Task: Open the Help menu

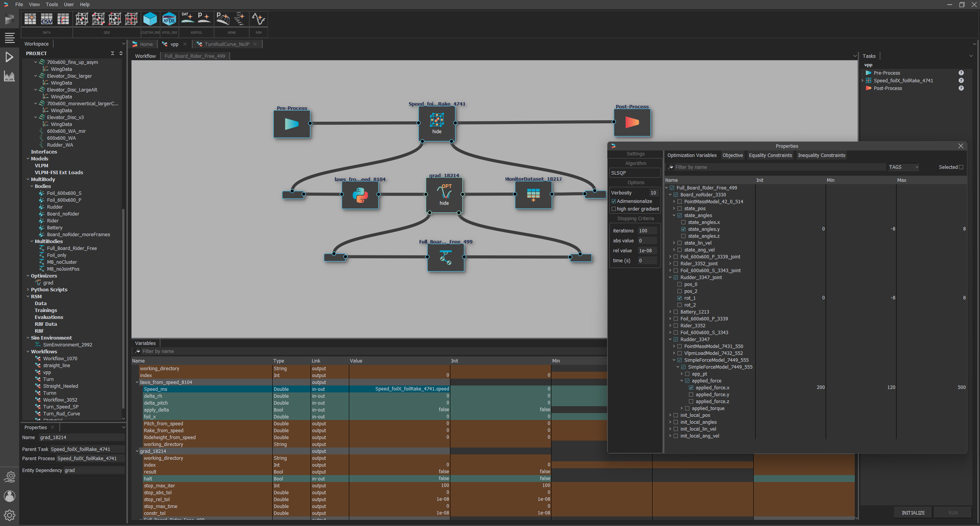Action: (85, 5)
